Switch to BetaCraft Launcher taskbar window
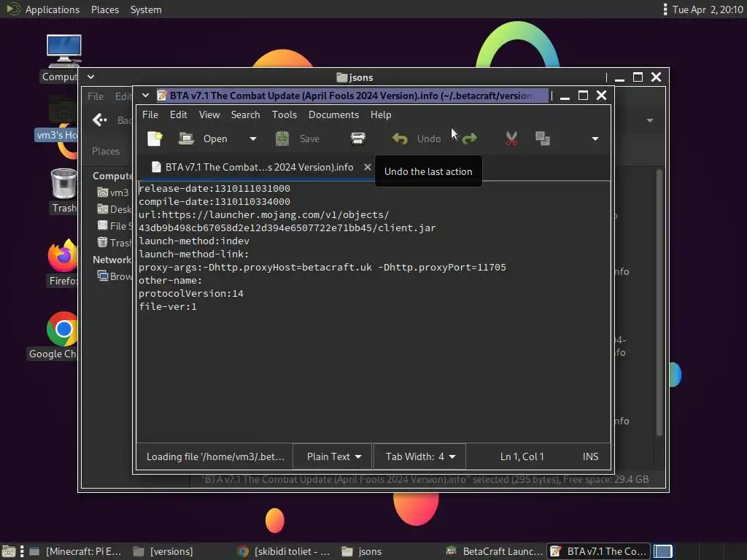This screenshot has width=747, height=560. coord(494,551)
